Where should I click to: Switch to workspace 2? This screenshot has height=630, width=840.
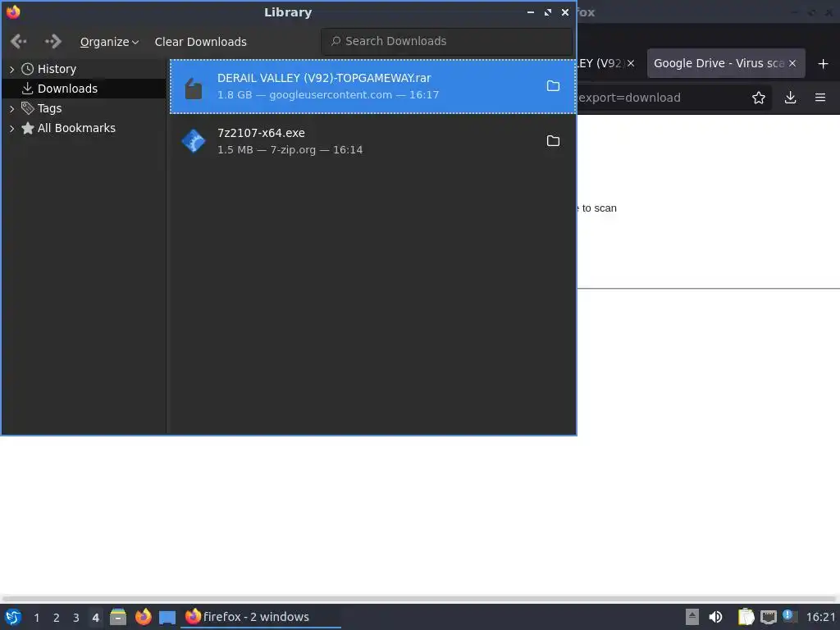(57, 618)
